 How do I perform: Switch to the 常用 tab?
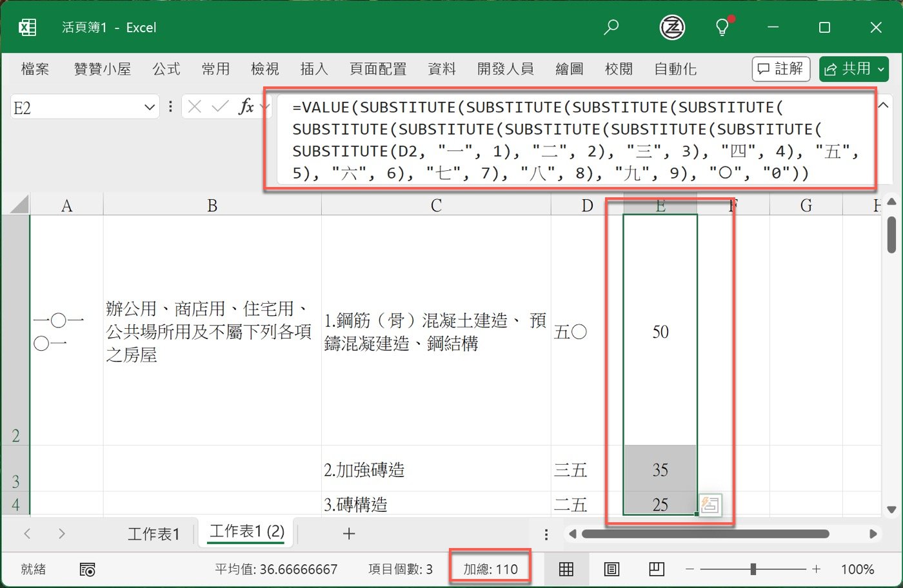215,69
